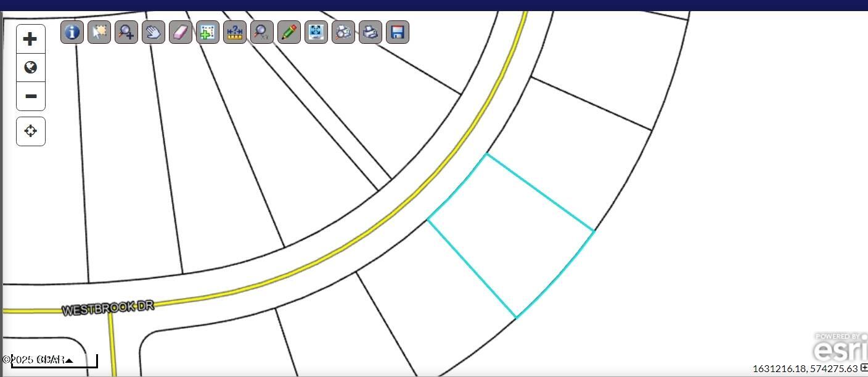This screenshot has width=868, height=377.
Task: Click the globe default extent button
Action: pyautogui.click(x=30, y=68)
